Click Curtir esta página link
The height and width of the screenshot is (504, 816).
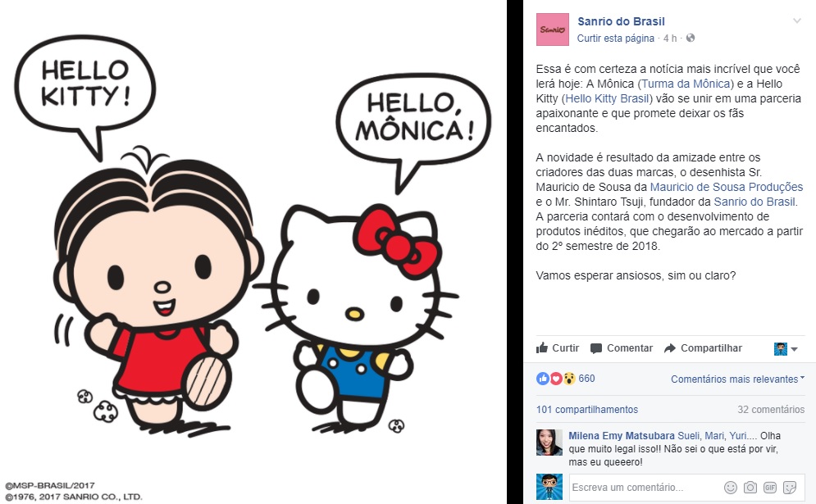click(616, 38)
